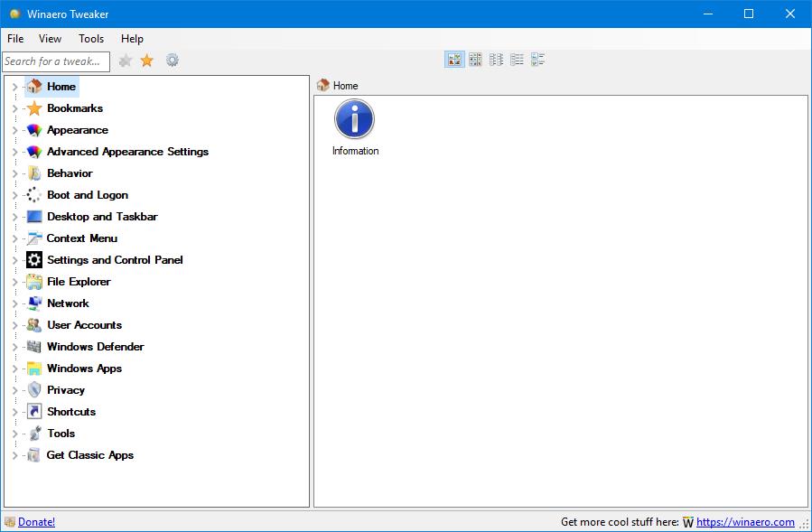812x532 pixels.
Task: Click the Behavior folder icon
Action: 34,173
